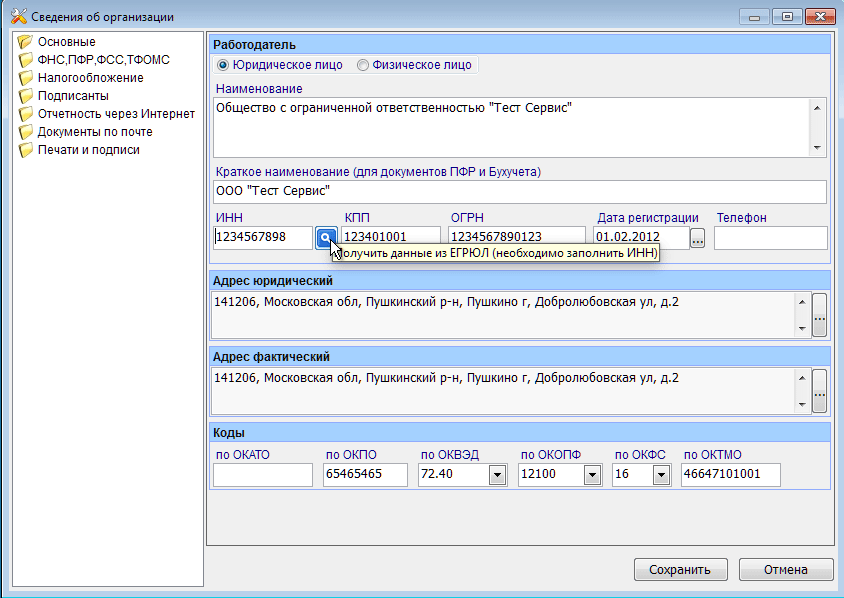The width and height of the screenshot is (844, 598).
Task: Open the ОКВЭД dropdown arrow
Action: coord(497,475)
